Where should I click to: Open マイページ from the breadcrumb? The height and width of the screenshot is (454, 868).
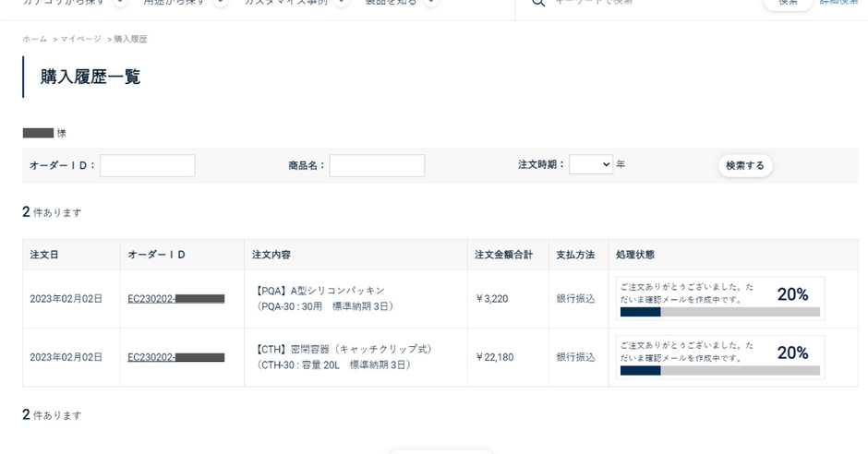click(x=81, y=39)
